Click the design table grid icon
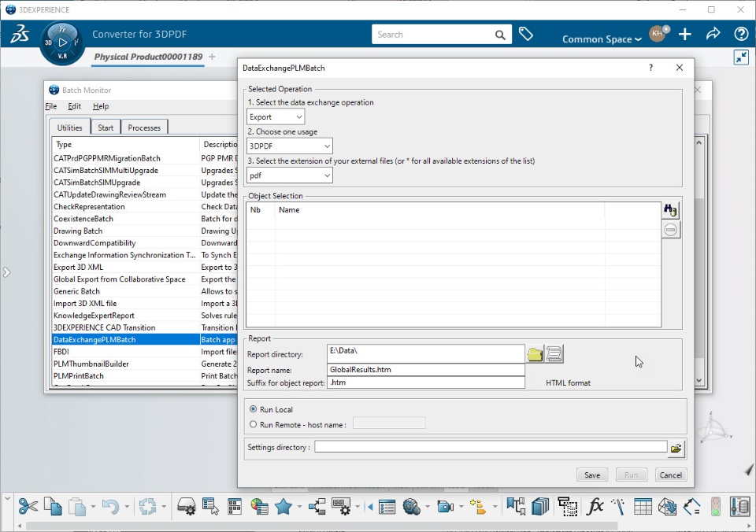This screenshot has height=532, width=756. point(643,507)
